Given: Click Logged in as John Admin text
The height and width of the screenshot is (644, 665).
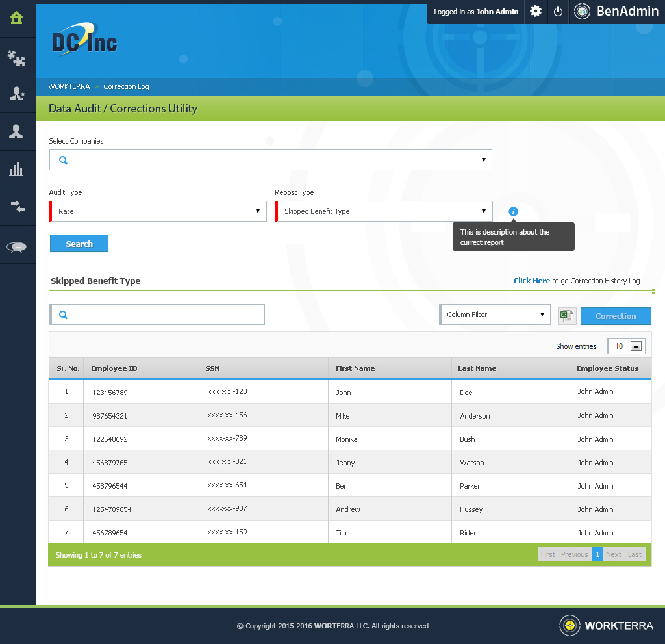Looking at the screenshot, I should click(x=476, y=12).
